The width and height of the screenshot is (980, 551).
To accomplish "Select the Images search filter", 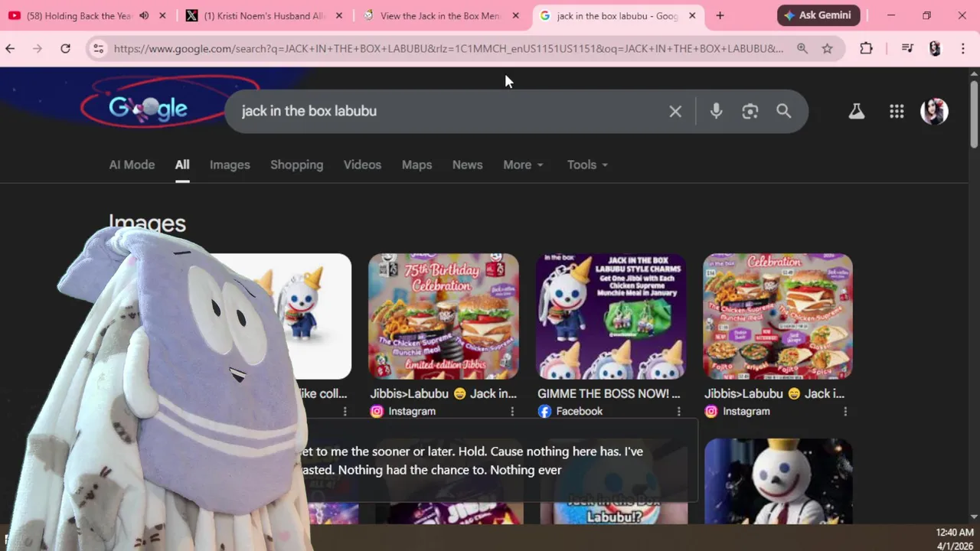I will pos(230,165).
